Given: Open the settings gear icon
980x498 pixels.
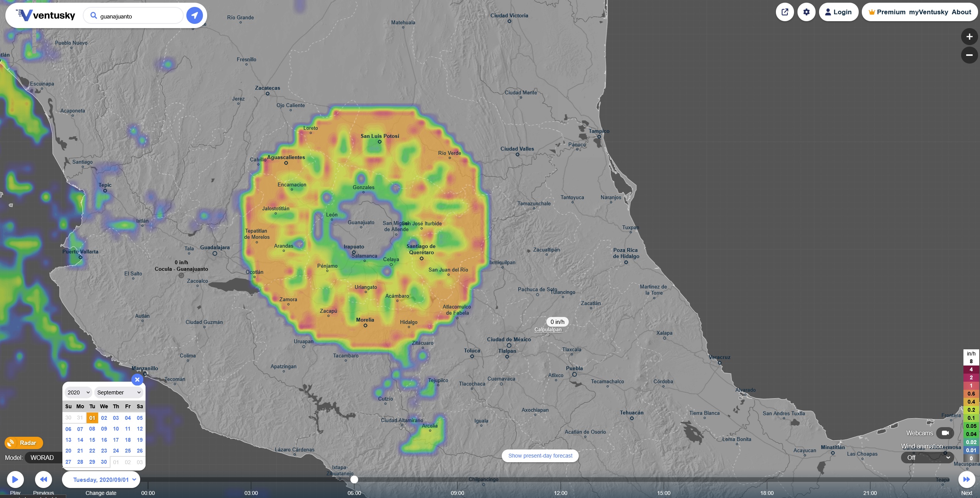Looking at the screenshot, I should point(806,12).
